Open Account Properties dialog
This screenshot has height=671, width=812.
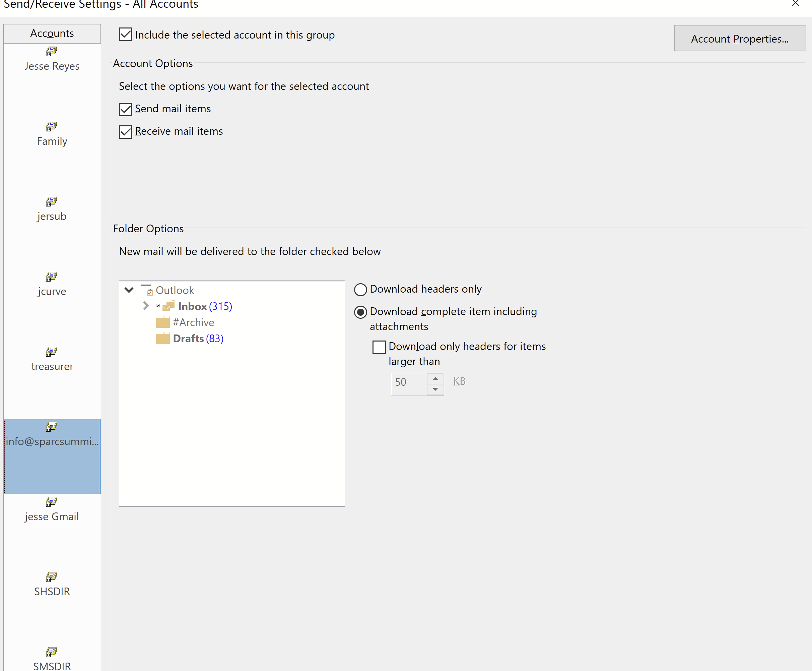[x=739, y=38]
